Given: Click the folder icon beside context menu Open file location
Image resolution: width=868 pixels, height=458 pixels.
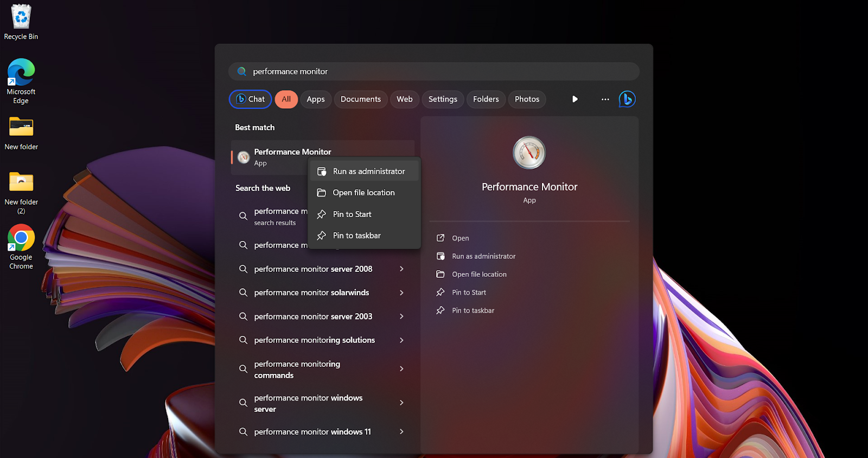Looking at the screenshot, I should click(322, 193).
